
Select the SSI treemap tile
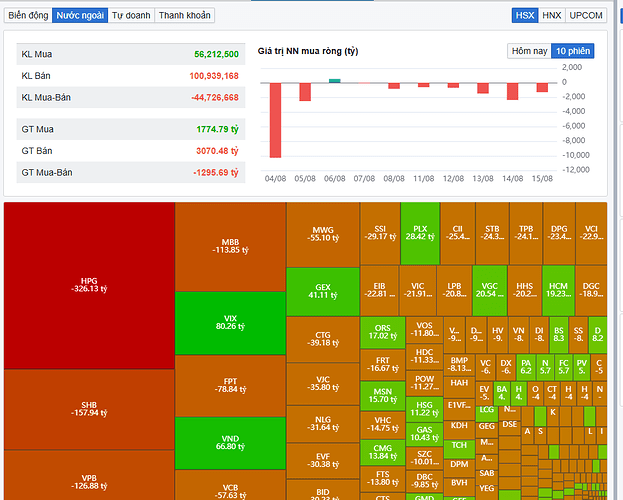380,233
